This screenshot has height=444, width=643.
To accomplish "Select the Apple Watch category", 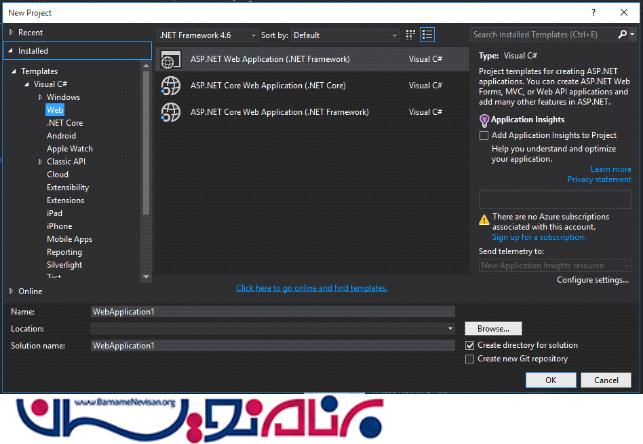I will [70, 149].
